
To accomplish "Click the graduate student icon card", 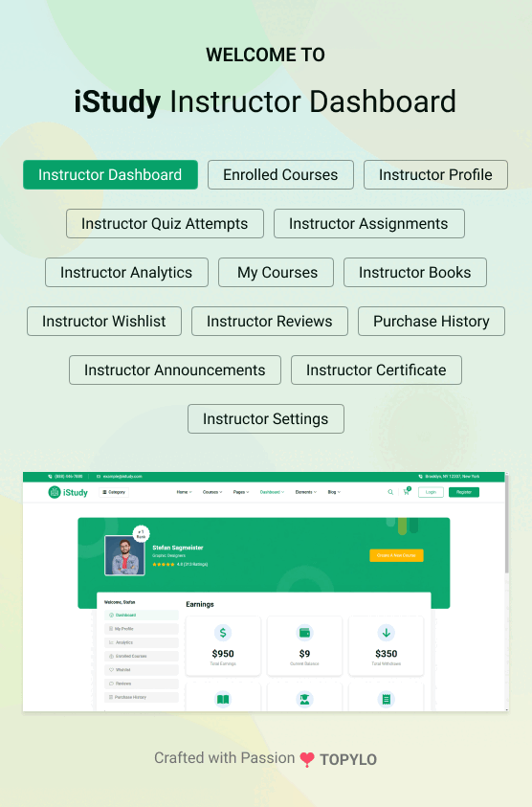I will pyautogui.click(x=304, y=699).
